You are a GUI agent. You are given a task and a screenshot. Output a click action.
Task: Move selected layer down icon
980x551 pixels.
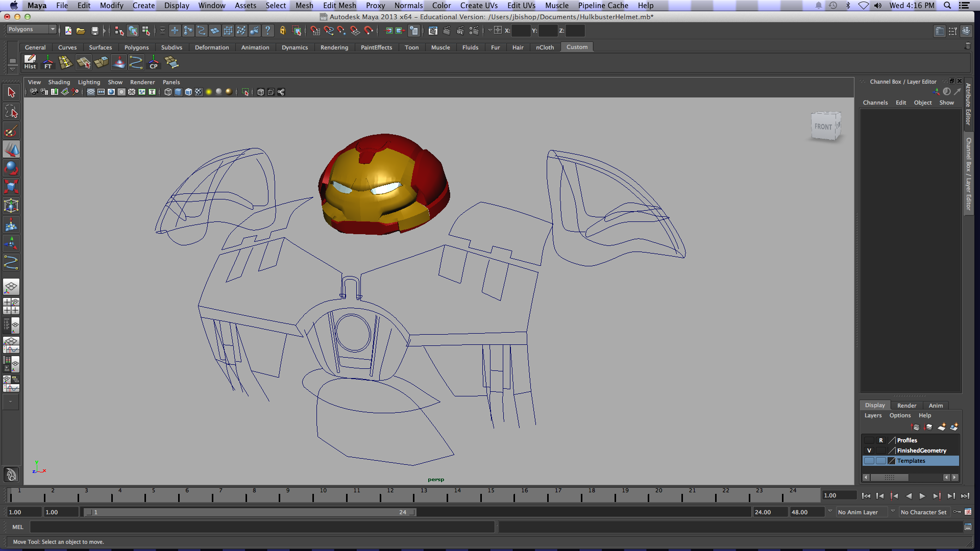pos(928,427)
